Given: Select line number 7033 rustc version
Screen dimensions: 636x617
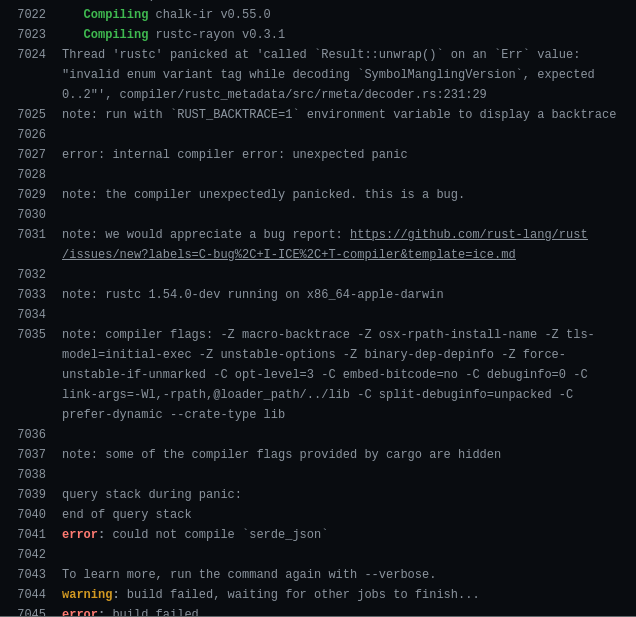Looking at the screenshot, I should click(x=32, y=294).
